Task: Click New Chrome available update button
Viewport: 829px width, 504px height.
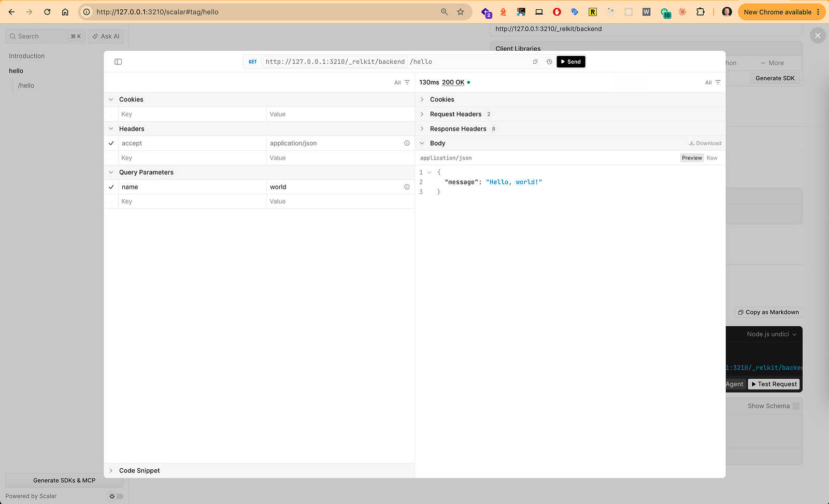Action: point(782,12)
